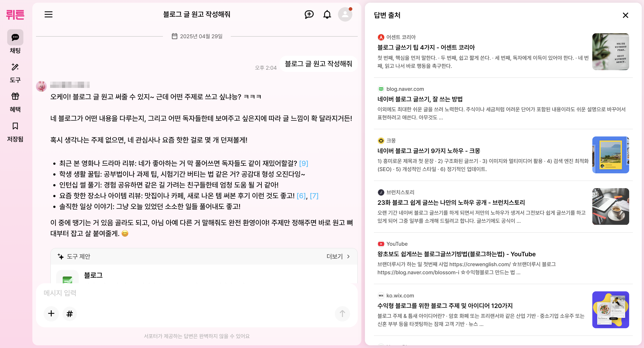Click the hashtag button in message box
The width and height of the screenshot is (644, 348).
tap(69, 313)
